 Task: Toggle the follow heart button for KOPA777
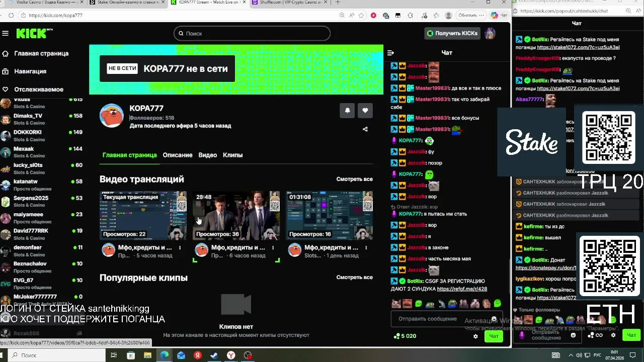tap(365, 111)
